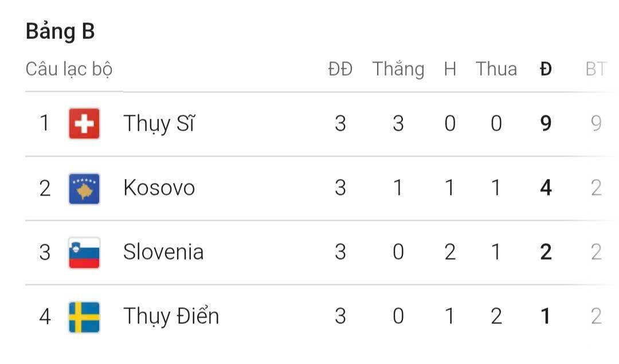619x364 pixels.
Task: Click the Thua column header
Action: click(x=496, y=69)
